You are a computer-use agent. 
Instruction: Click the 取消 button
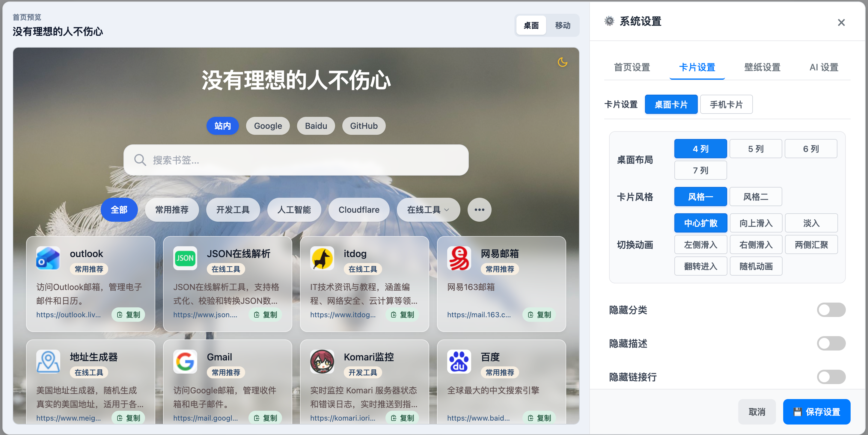(757, 412)
